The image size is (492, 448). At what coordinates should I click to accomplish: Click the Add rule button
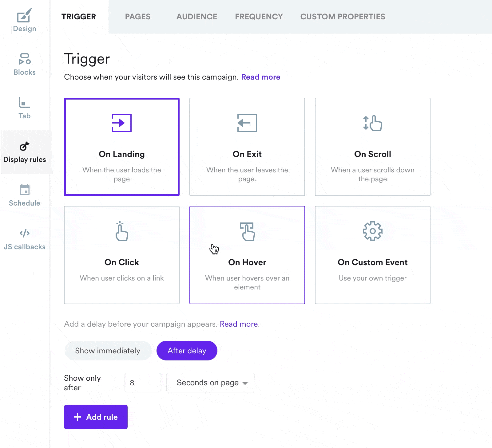[x=96, y=417]
